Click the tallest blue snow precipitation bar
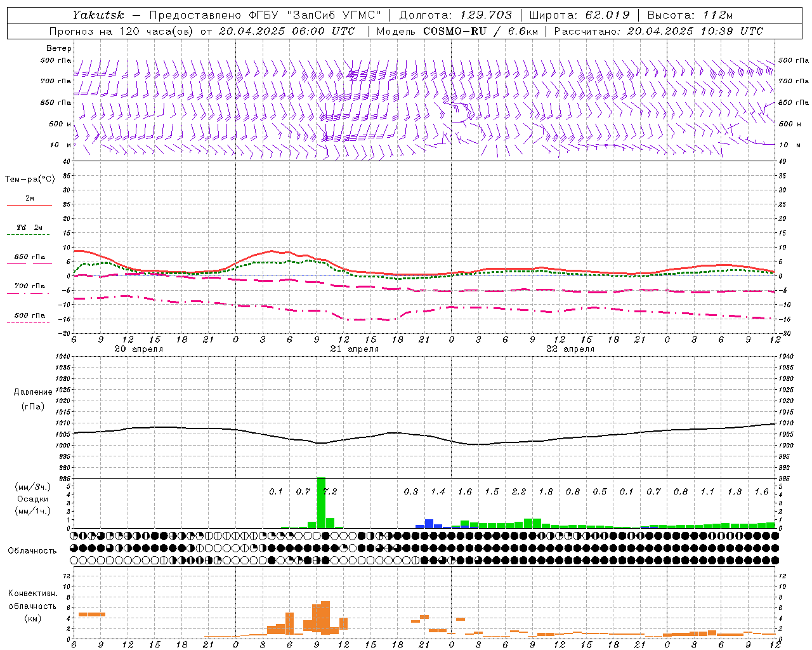Image resolution: width=812 pixels, height=650 pixels. (x=429, y=524)
